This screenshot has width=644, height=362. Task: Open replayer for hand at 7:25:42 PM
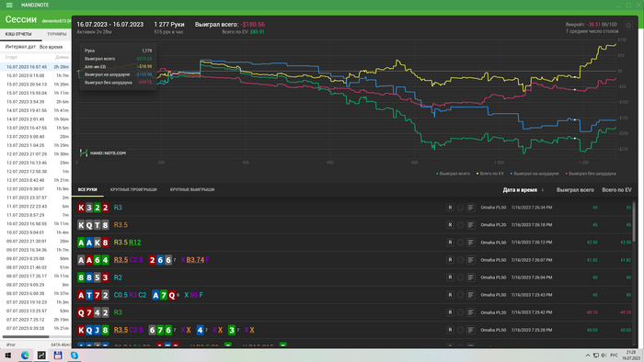pyautogui.click(x=450, y=312)
